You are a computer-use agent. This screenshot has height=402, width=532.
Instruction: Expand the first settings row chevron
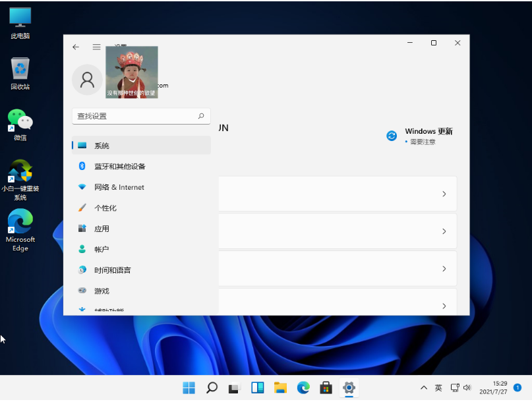tap(444, 194)
